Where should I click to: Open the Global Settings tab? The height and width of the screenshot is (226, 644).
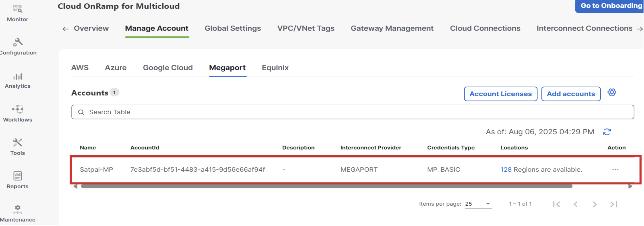pos(233,28)
